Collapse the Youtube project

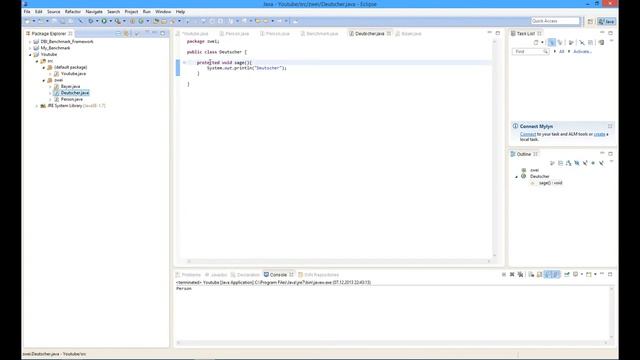click(x=30, y=55)
